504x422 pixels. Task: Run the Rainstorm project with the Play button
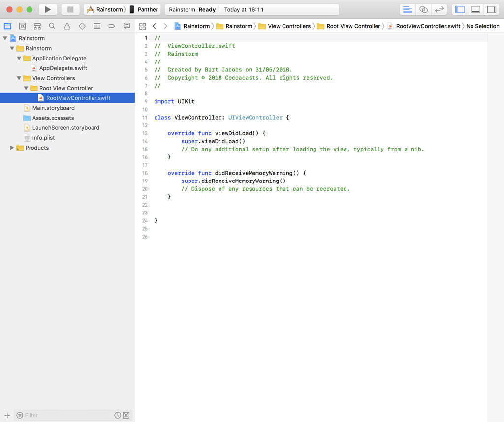(x=47, y=9)
